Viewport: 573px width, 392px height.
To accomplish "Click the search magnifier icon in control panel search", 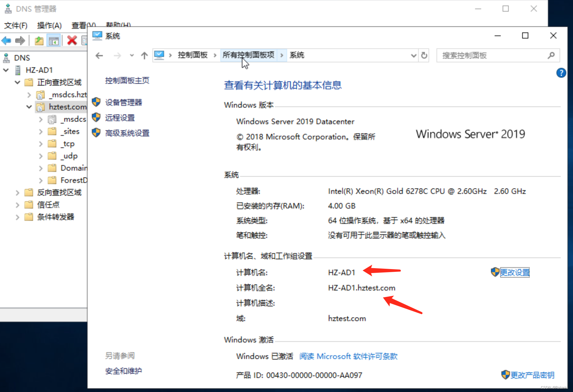I will pos(551,55).
